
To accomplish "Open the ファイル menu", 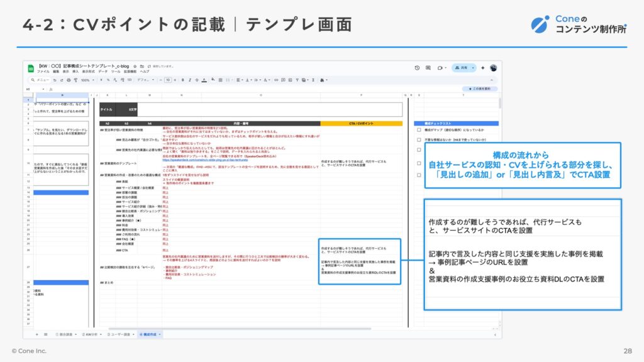I will click(43, 72).
